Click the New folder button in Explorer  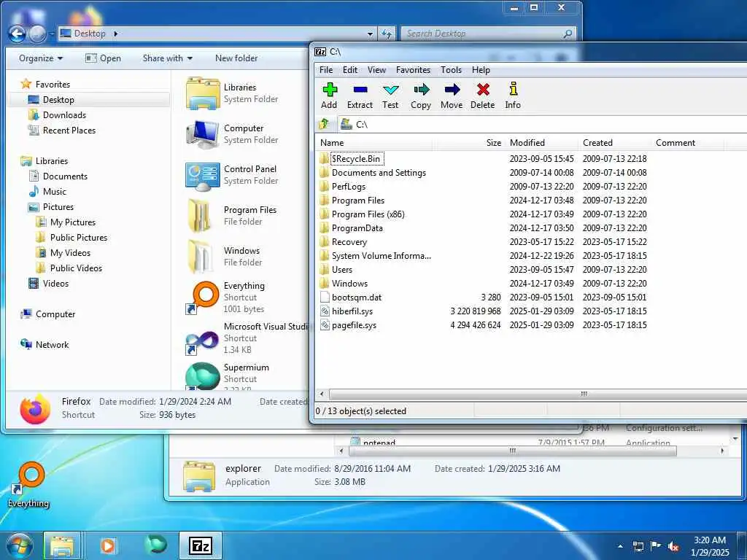pos(236,58)
